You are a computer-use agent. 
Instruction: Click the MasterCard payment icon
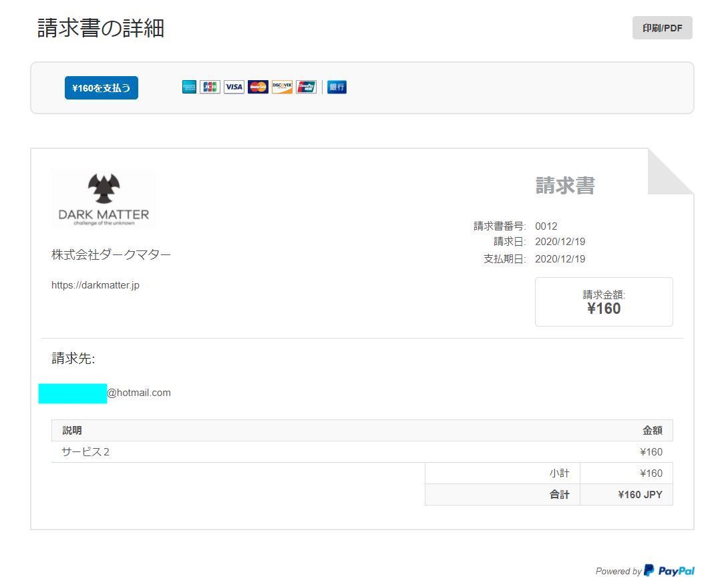tap(258, 87)
